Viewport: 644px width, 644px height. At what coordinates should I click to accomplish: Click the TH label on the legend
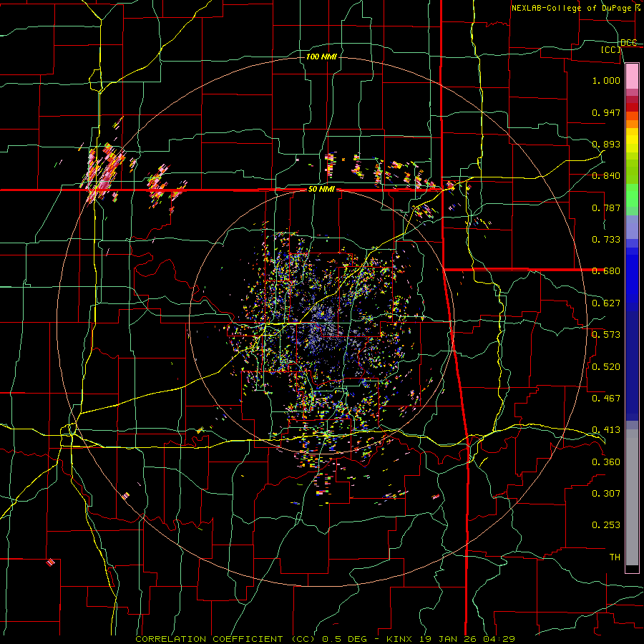(x=615, y=557)
